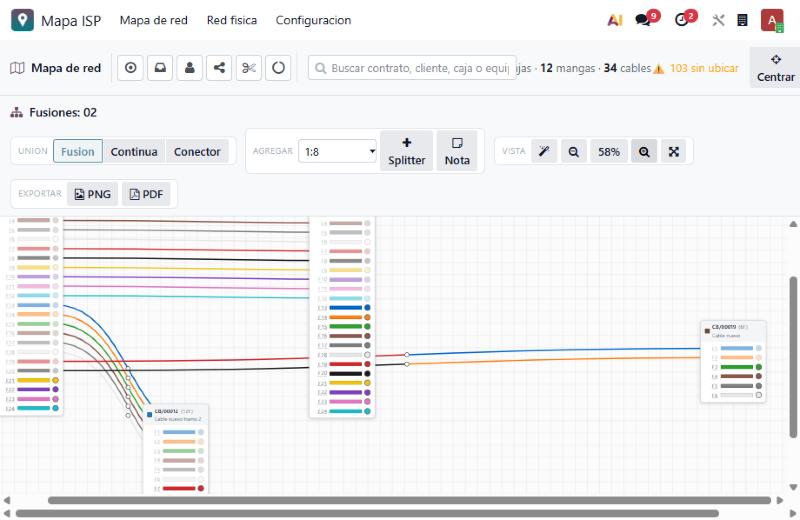
Task: Click the solid brown fiber bar in right six-fiber card
Action: pos(737,377)
